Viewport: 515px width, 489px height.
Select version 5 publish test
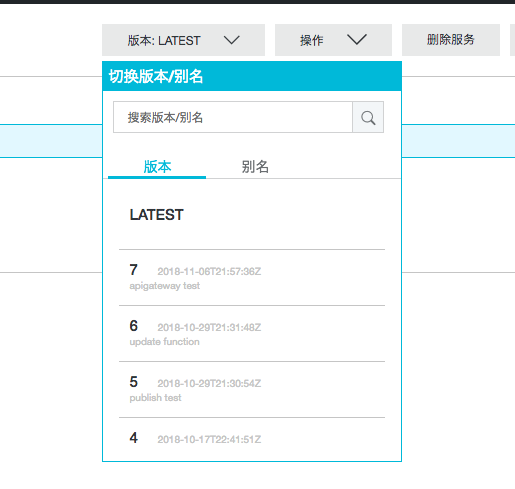252,389
